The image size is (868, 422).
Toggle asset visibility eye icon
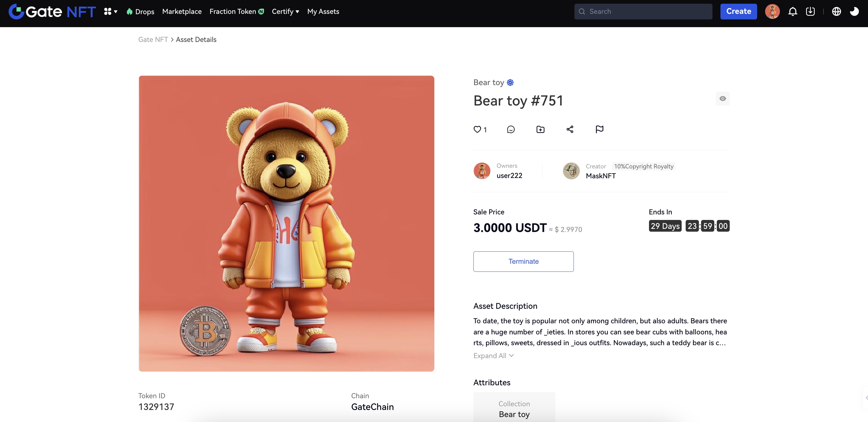click(x=722, y=98)
